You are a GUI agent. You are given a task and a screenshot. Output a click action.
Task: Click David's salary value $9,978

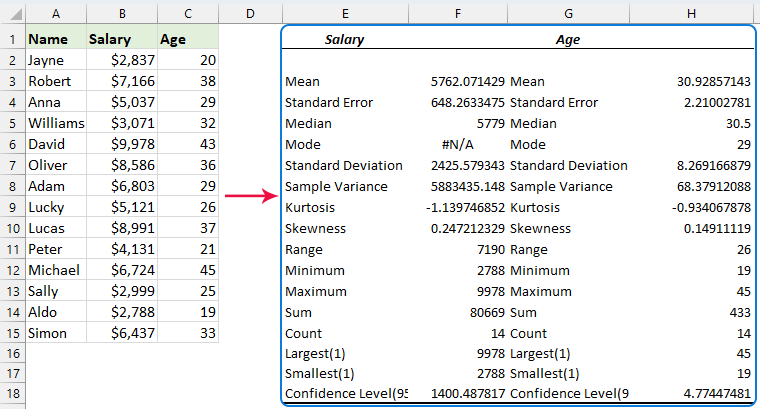[120, 144]
